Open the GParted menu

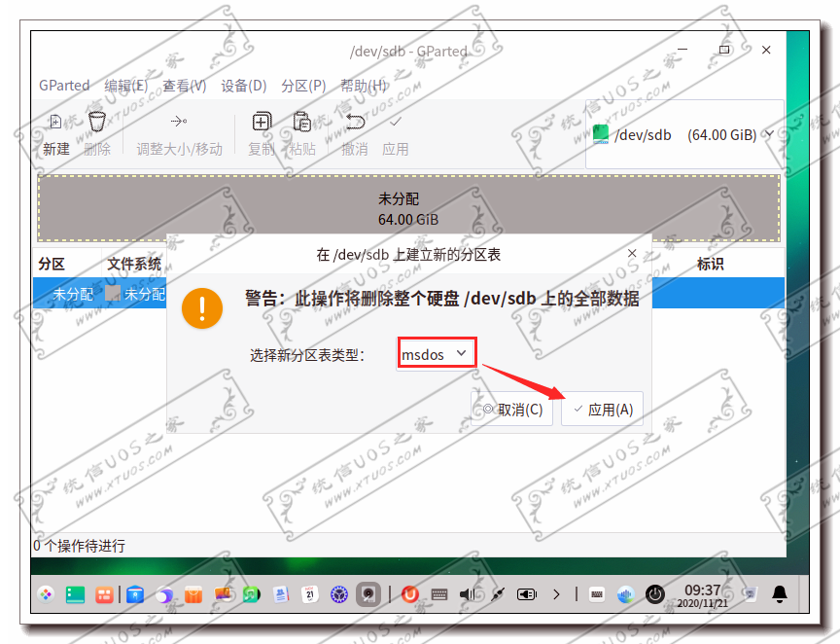64,86
